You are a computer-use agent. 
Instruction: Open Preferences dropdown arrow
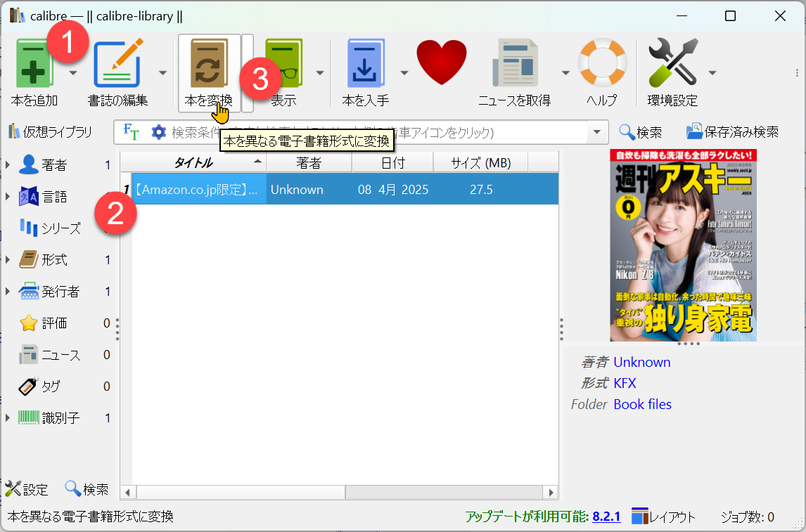pyautogui.click(x=712, y=73)
